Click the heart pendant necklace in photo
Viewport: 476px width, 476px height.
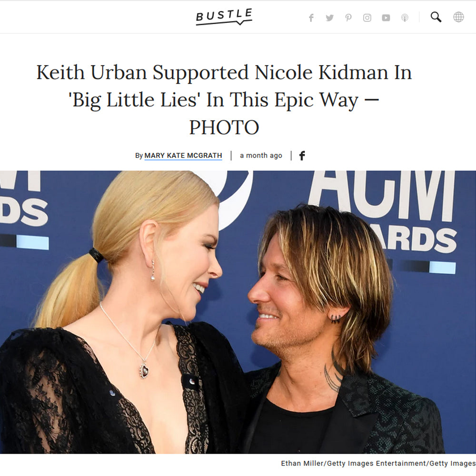tap(144, 370)
